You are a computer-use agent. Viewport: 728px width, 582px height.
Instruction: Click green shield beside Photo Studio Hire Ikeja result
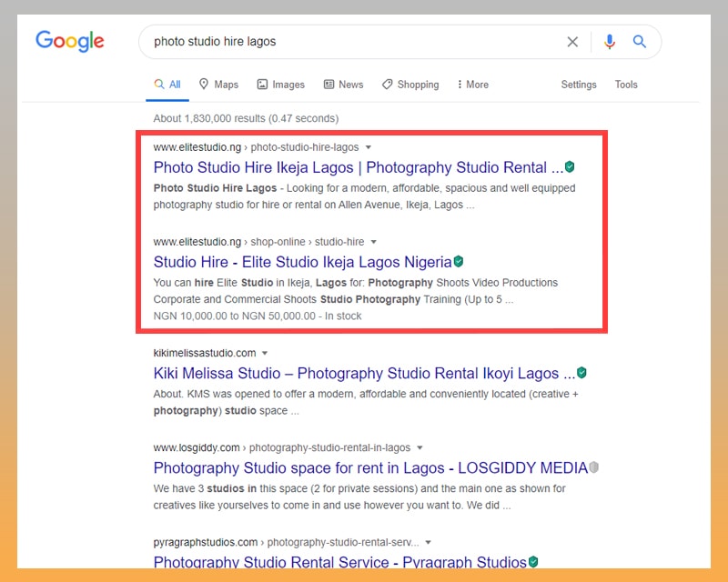[x=570, y=166]
